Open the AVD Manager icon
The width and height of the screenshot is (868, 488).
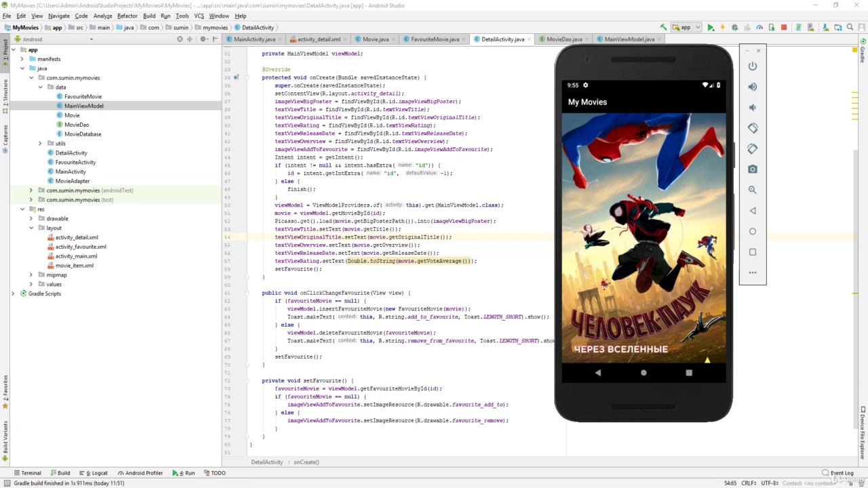pos(810,28)
